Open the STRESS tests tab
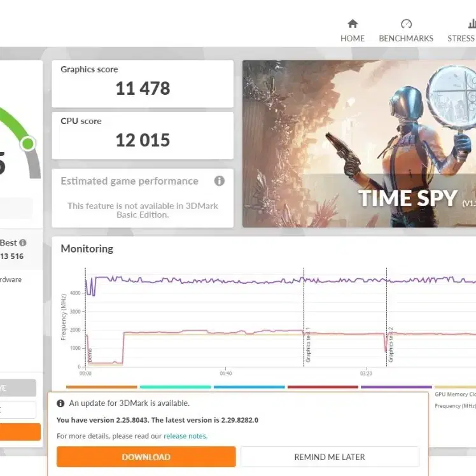 pos(461,31)
